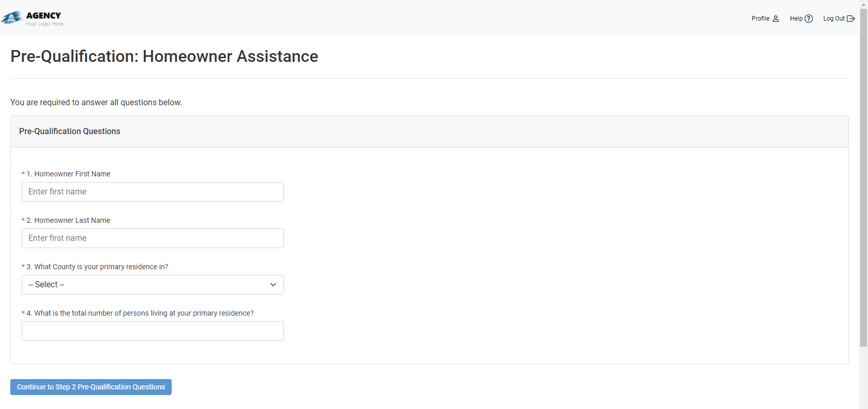Image resolution: width=868 pixels, height=409 pixels.
Task: Click the Log Out exit arrow icon
Action: 850,19
